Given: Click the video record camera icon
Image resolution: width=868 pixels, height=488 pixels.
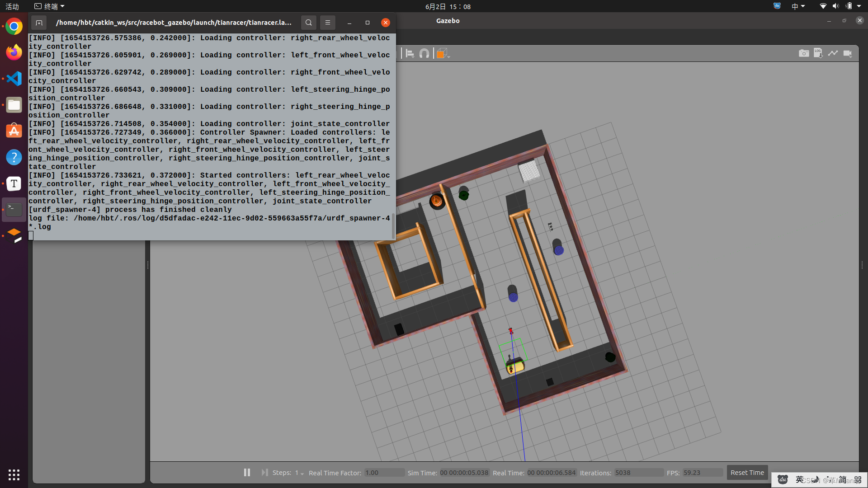Looking at the screenshot, I should pos(848,53).
